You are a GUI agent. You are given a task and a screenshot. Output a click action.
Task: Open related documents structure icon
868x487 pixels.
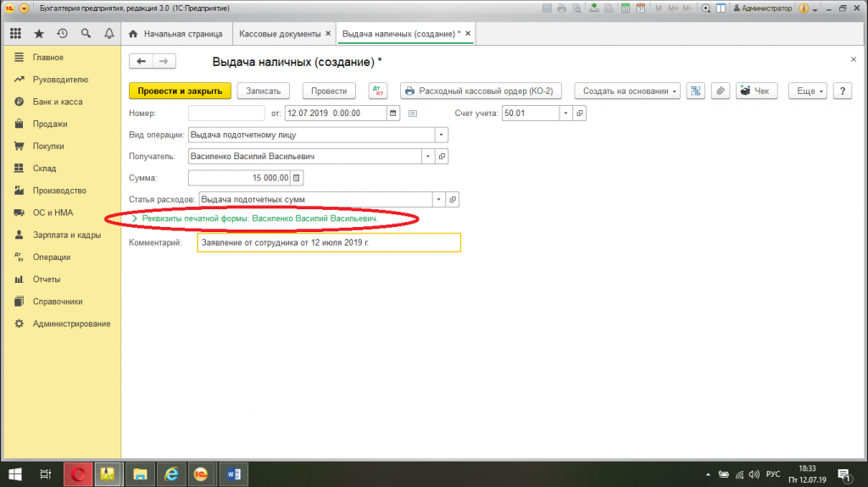pos(695,91)
